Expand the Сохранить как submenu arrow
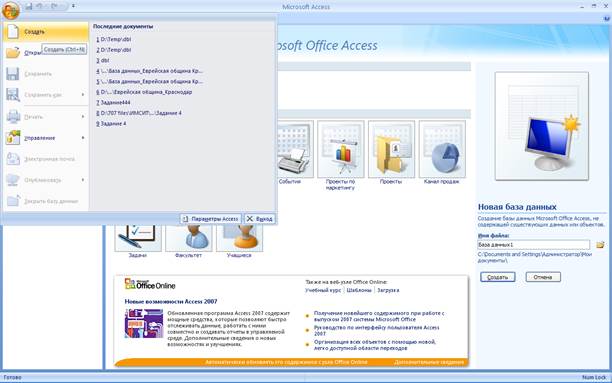 83,95
